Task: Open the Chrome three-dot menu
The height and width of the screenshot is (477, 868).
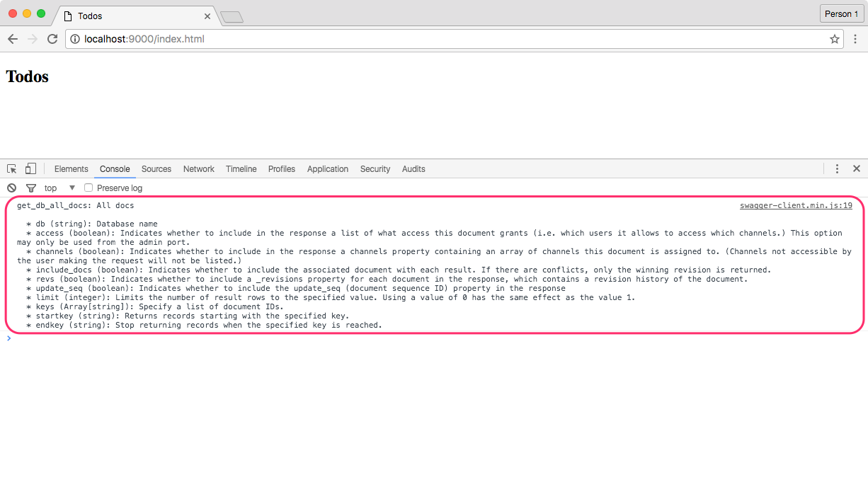Action: [x=855, y=39]
